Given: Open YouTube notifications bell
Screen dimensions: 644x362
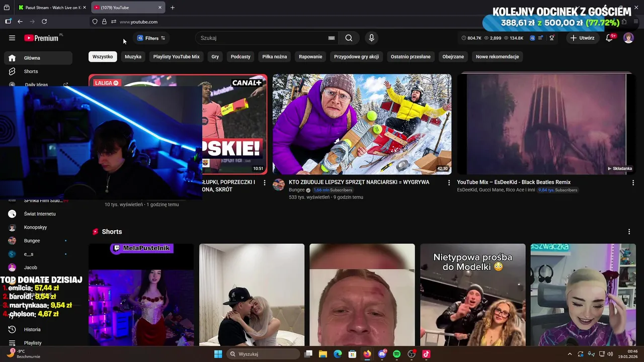Looking at the screenshot, I should click(x=609, y=38).
